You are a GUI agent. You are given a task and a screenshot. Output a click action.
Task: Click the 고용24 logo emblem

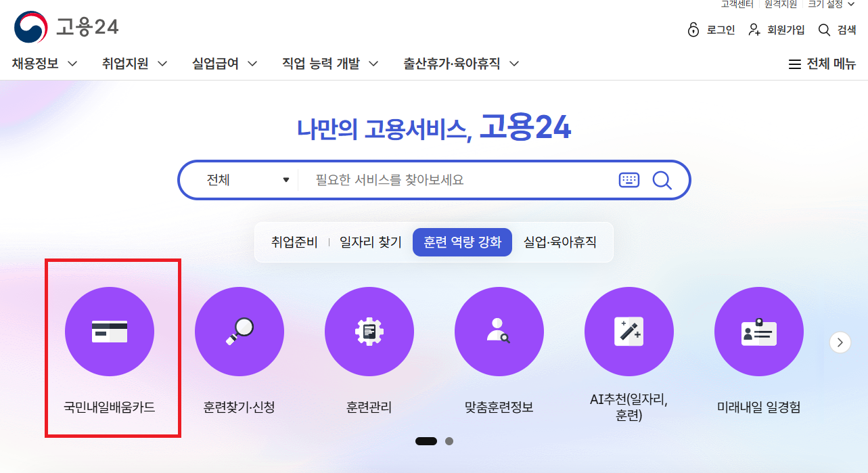pyautogui.click(x=30, y=27)
